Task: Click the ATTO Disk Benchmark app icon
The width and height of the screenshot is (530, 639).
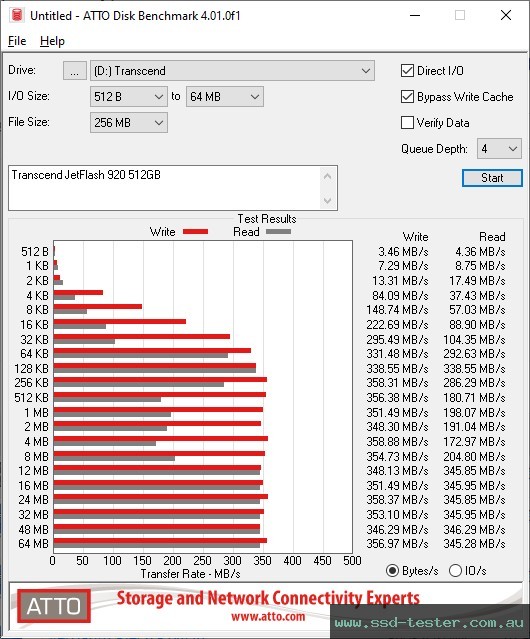Action: tap(17, 15)
